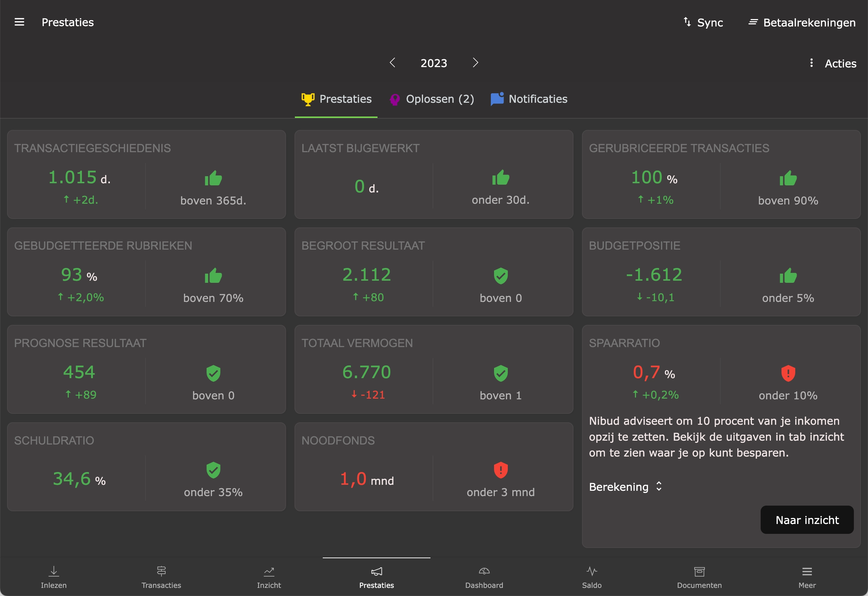Click red warning shield on Noodfonds card
This screenshot has width=868, height=596.
[x=500, y=470]
